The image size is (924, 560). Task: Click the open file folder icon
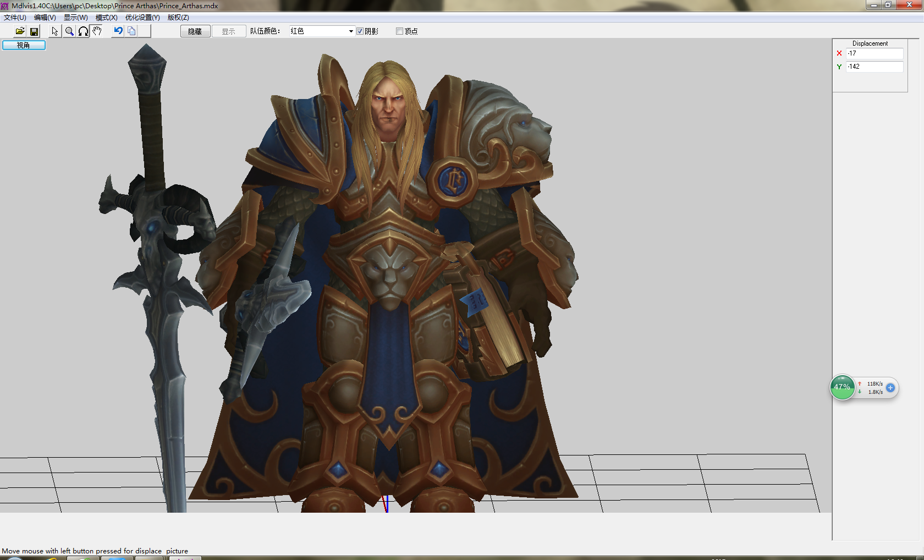[x=20, y=31]
